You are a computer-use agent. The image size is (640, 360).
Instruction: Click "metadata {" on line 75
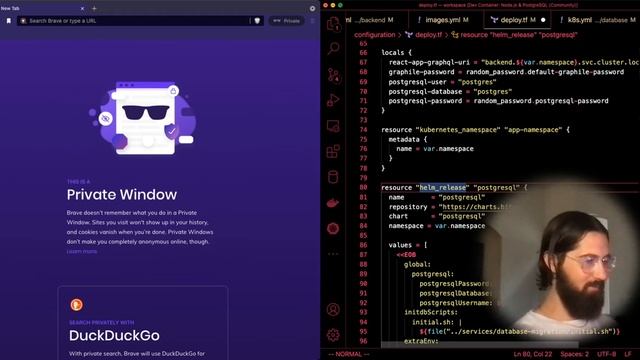pyautogui.click(x=408, y=139)
